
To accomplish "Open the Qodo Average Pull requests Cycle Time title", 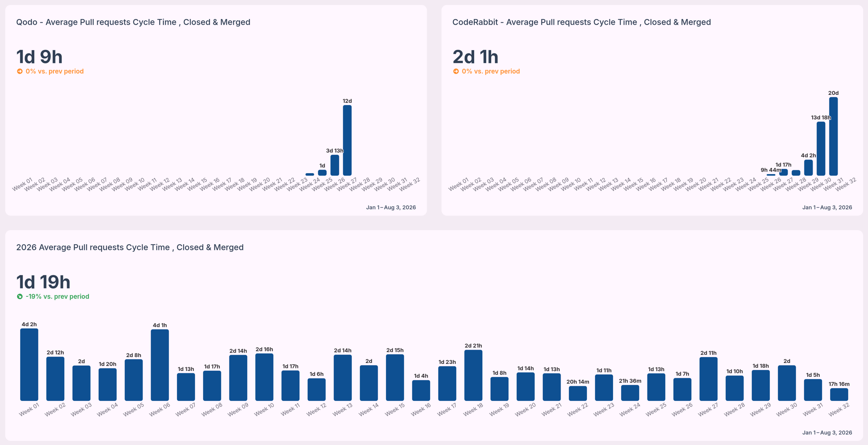I will click(x=133, y=22).
